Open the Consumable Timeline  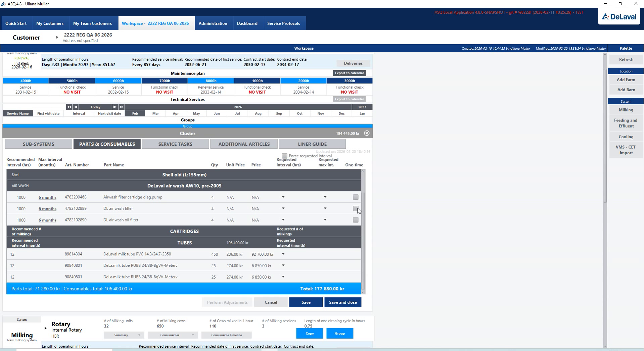click(x=227, y=335)
